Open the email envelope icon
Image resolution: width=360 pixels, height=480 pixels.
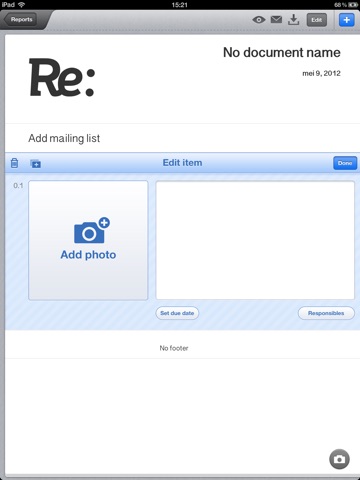coord(276,20)
